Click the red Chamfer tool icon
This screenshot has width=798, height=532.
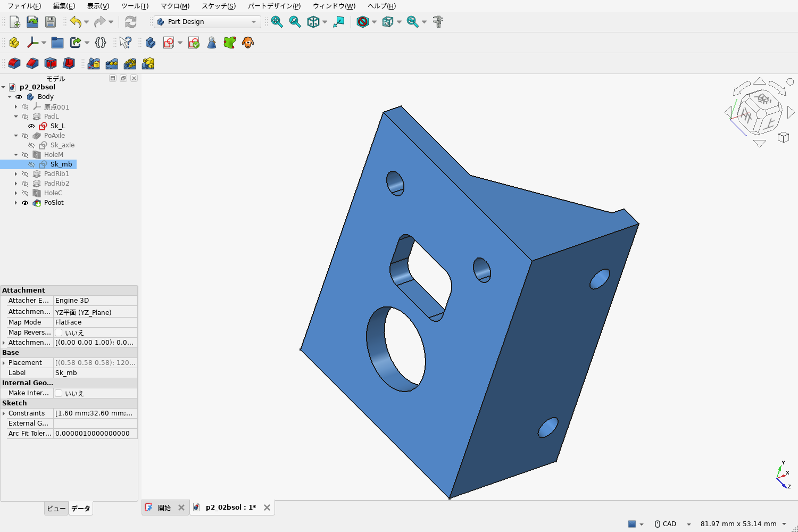pyautogui.click(x=32, y=64)
